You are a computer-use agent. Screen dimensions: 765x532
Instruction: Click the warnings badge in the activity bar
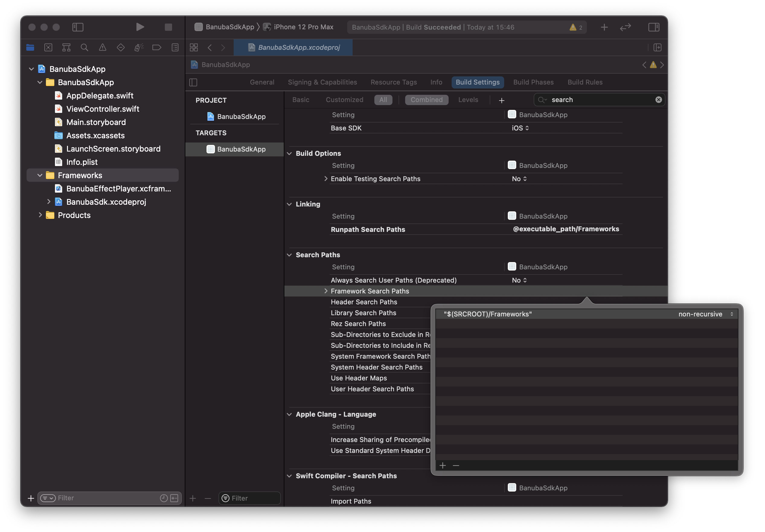coord(576,27)
